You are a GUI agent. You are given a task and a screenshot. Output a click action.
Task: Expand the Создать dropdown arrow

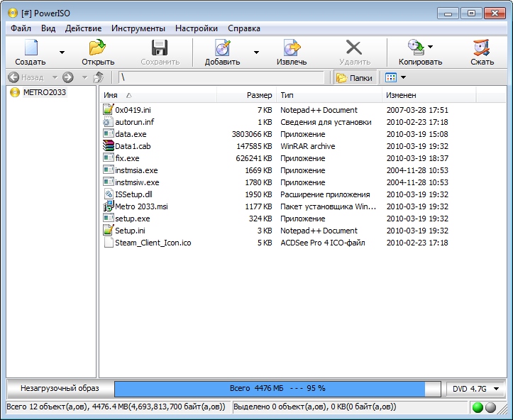tap(62, 52)
